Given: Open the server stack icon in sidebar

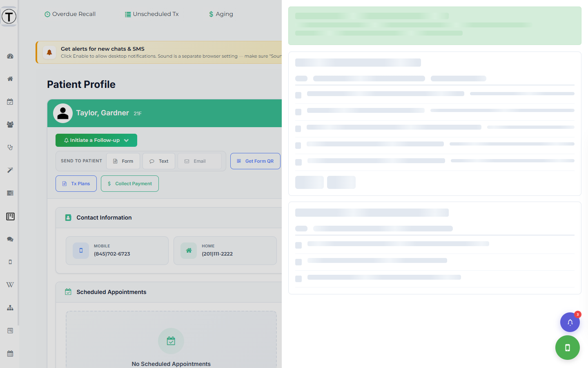Looking at the screenshot, I should [x=10, y=193].
